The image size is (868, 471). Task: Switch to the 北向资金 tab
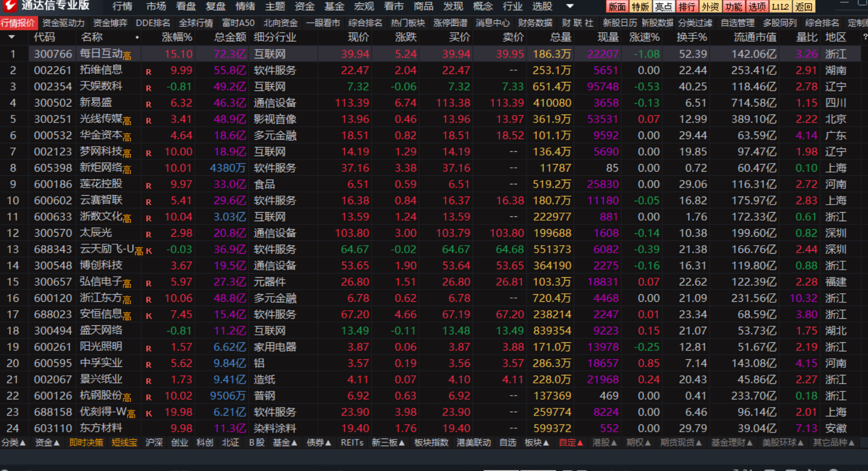pos(281,23)
